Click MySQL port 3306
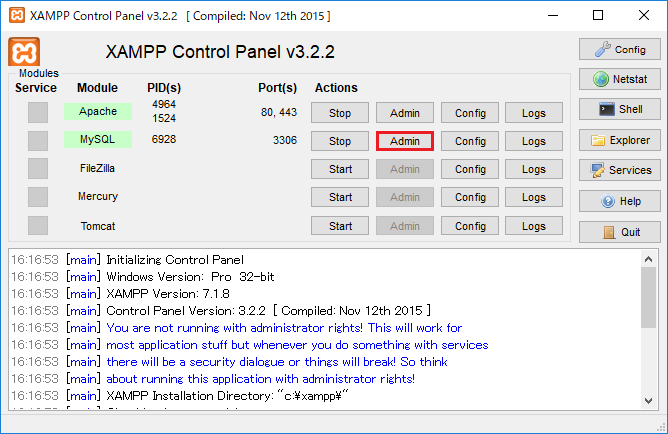This screenshot has width=668, height=434. (285, 140)
